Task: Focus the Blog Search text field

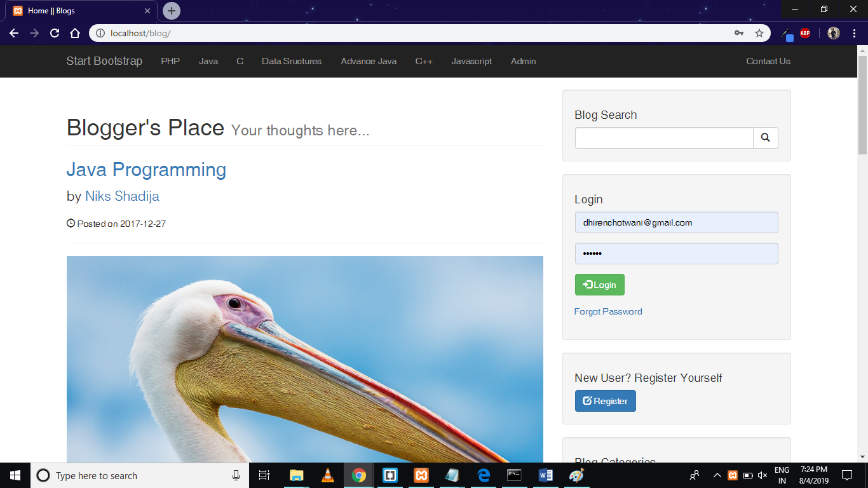Action: point(664,138)
